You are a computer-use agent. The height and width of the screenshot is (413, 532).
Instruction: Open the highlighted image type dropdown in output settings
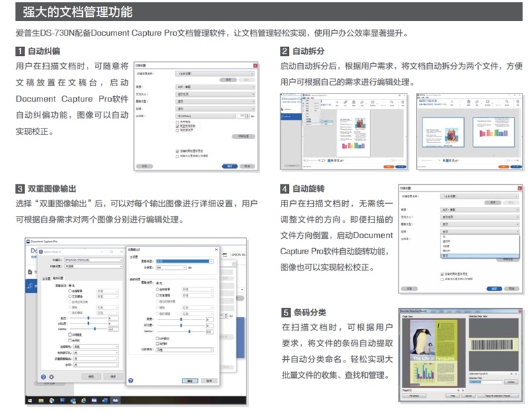(x=185, y=261)
